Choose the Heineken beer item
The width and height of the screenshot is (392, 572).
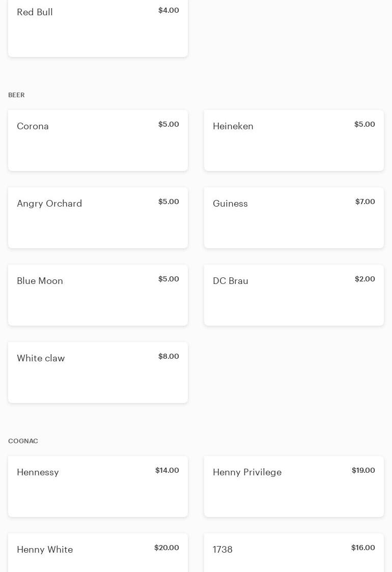tap(294, 140)
